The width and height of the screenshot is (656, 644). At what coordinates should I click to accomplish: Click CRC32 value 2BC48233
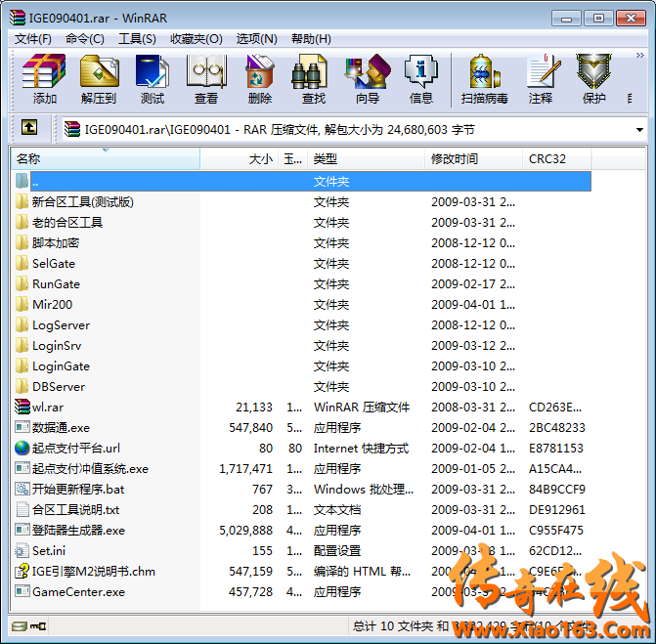557,427
